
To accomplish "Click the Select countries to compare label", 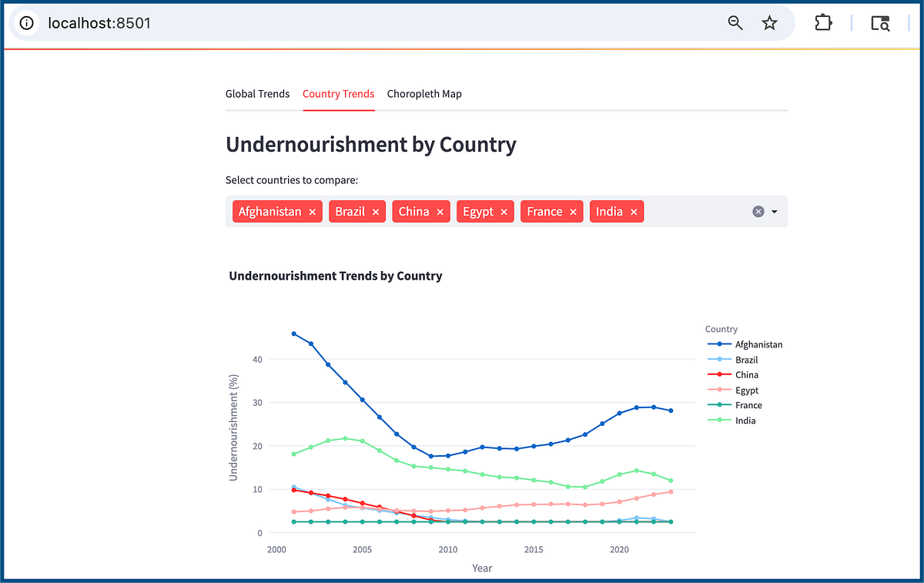I will pyautogui.click(x=292, y=180).
